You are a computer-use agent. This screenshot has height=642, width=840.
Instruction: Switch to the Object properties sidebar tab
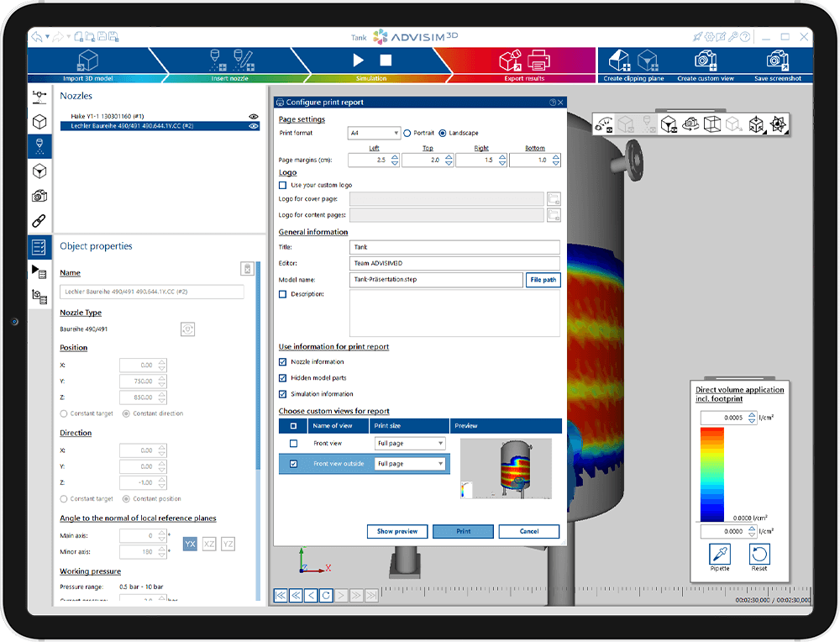tap(39, 247)
